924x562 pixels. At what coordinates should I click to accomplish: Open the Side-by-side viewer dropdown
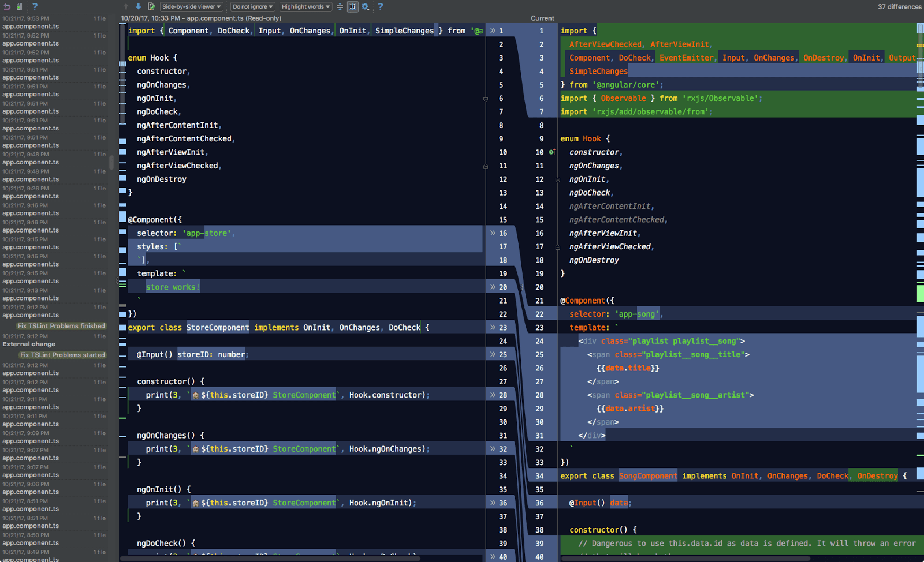pyautogui.click(x=191, y=6)
